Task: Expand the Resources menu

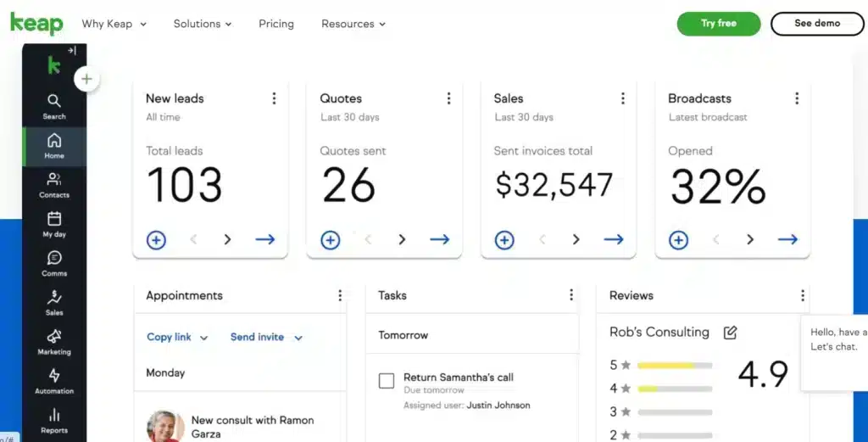Action: [x=353, y=24]
